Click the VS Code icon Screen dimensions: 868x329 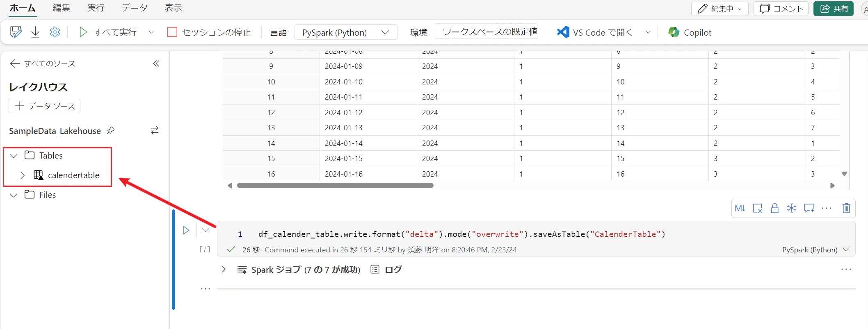coord(563,32)
